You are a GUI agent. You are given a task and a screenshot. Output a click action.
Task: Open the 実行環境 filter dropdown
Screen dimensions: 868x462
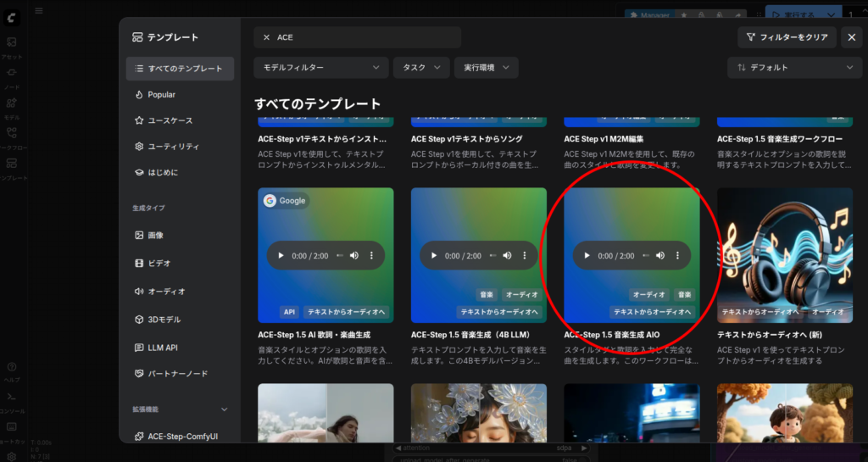[486, 68]
